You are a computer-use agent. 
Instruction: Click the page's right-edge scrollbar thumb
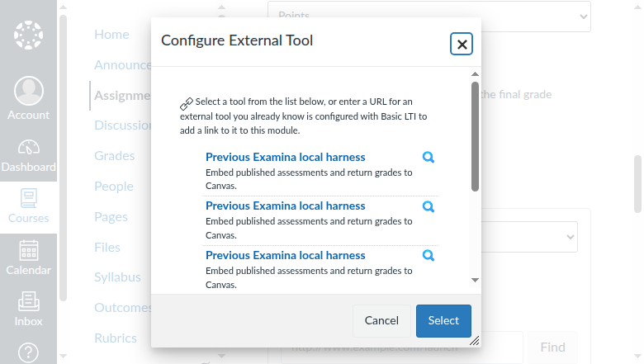[637, 184]
